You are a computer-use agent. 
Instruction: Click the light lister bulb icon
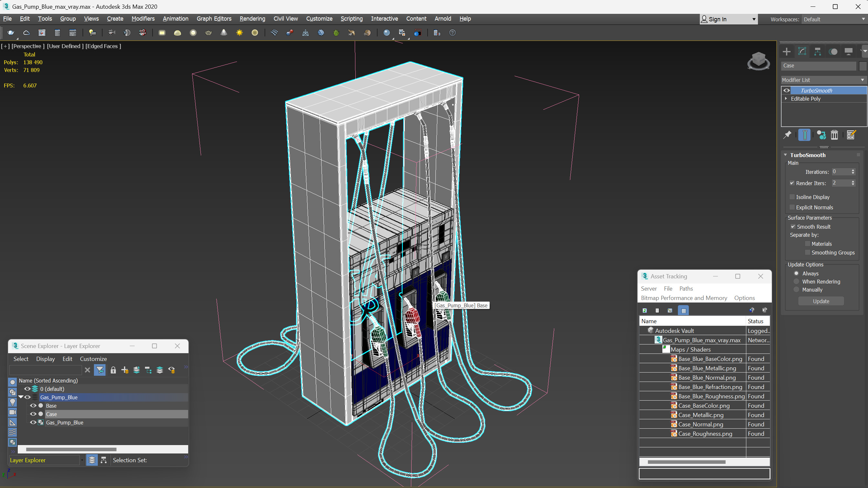click(92, 33)
